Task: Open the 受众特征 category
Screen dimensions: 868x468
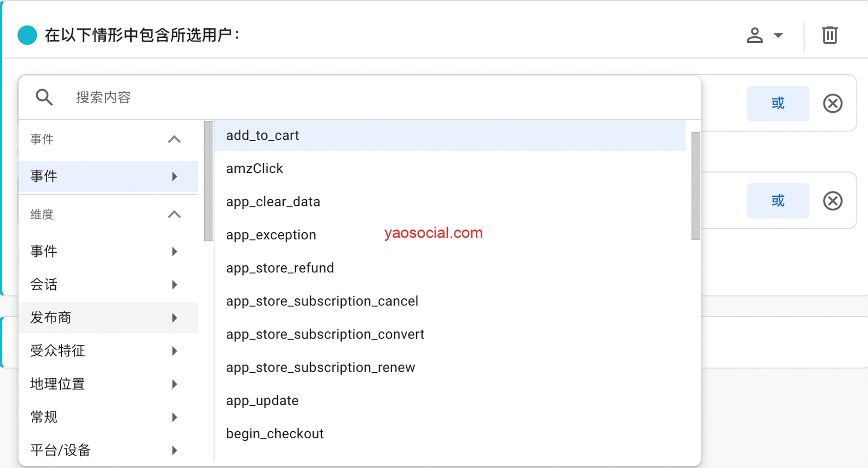Action: click(x=107, y=351)
